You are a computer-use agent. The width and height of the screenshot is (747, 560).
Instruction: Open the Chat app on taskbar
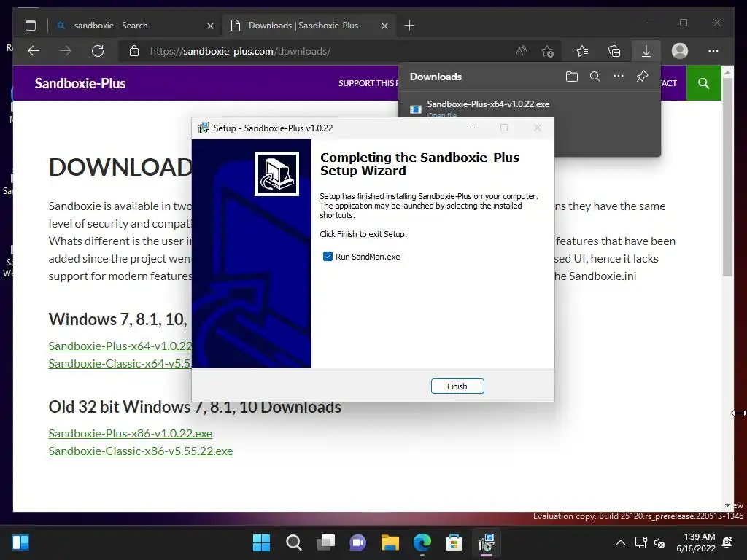(x=357, y=542)
